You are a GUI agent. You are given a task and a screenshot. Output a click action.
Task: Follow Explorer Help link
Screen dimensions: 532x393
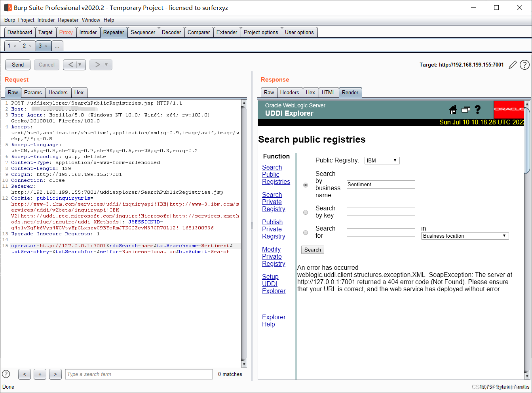tap(274, 321)
